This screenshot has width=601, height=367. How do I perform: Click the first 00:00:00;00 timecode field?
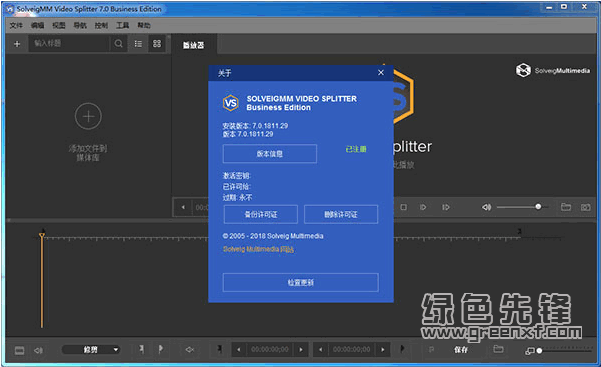[x=269, y=349]
